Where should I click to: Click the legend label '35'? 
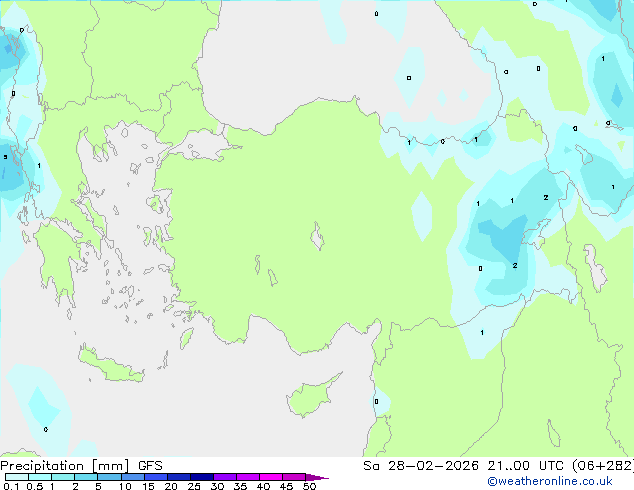[x=240, y=486]
